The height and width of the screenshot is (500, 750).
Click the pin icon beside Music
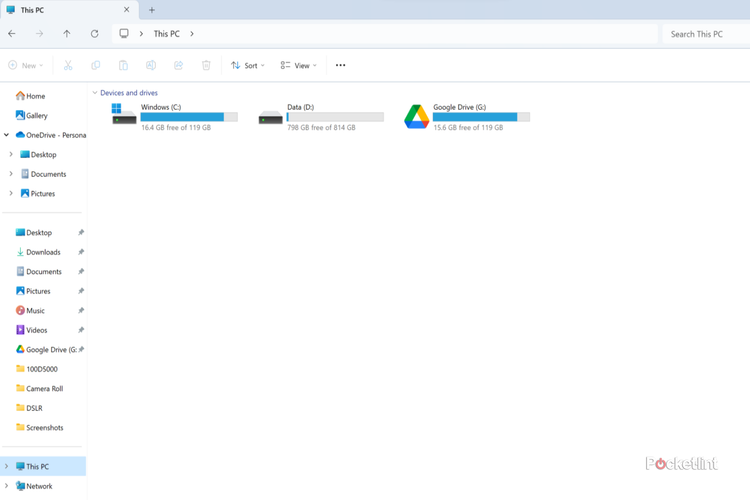click(x=81, y=310)
